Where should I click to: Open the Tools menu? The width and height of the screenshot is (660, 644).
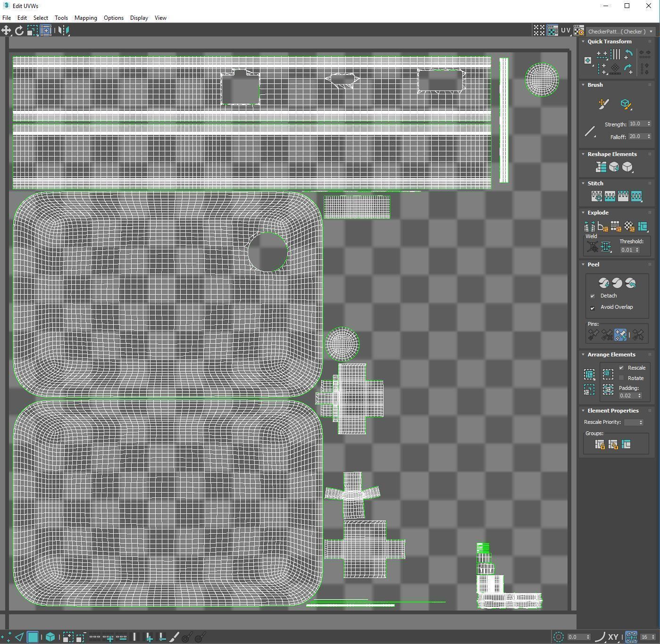point(61,18)
